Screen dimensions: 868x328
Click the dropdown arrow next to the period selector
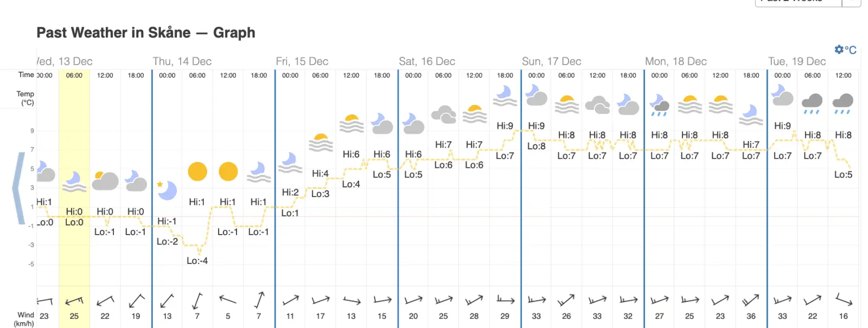coord(851,2)
